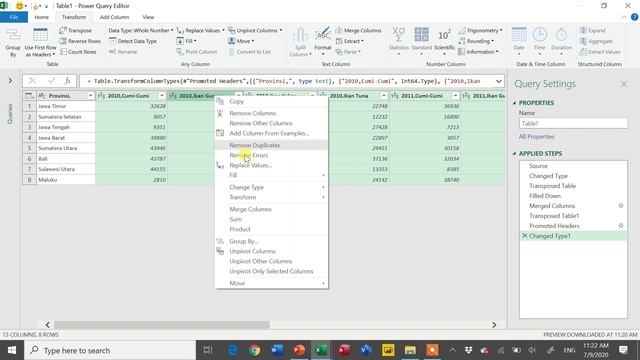Click the table corner menu icon
Image resolution: width=640 pixels, height=360 pixels.
[x=29, y=96]
